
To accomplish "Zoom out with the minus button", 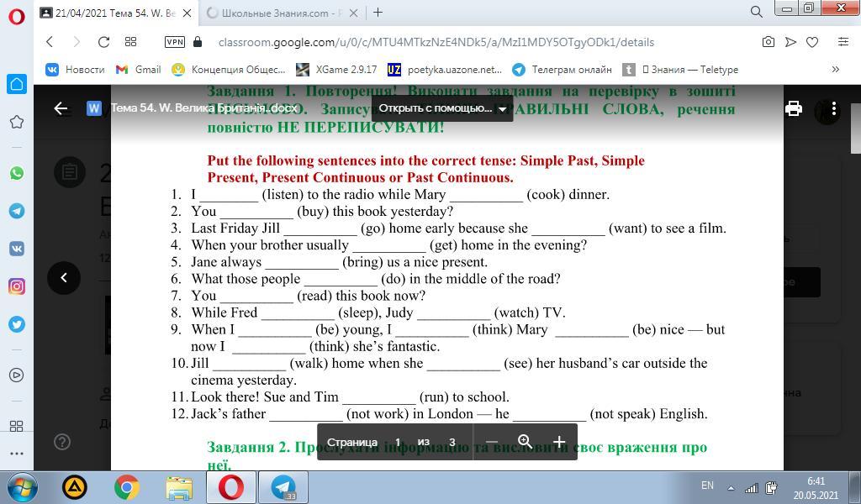I will coord(492,442).
